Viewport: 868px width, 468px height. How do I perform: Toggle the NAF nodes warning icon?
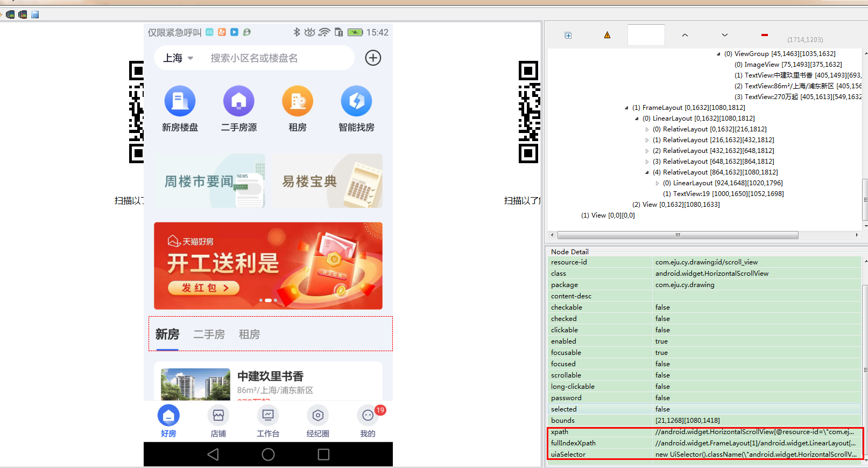pyautogui.click(x=607, y=35)
